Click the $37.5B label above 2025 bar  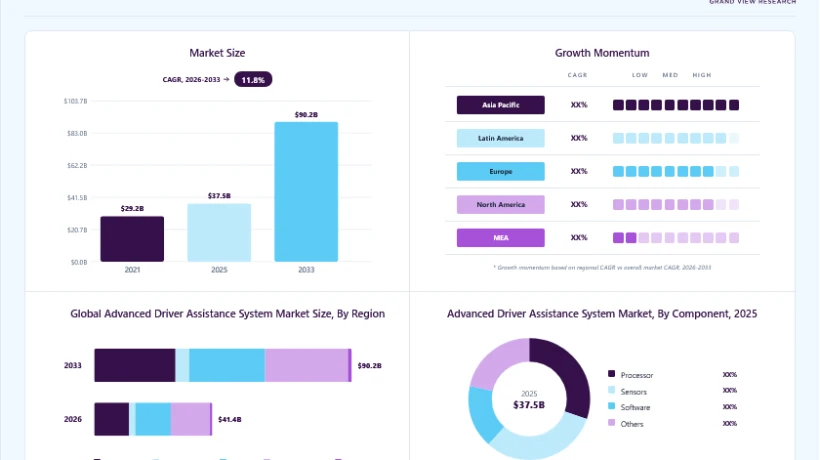[219, 196]
